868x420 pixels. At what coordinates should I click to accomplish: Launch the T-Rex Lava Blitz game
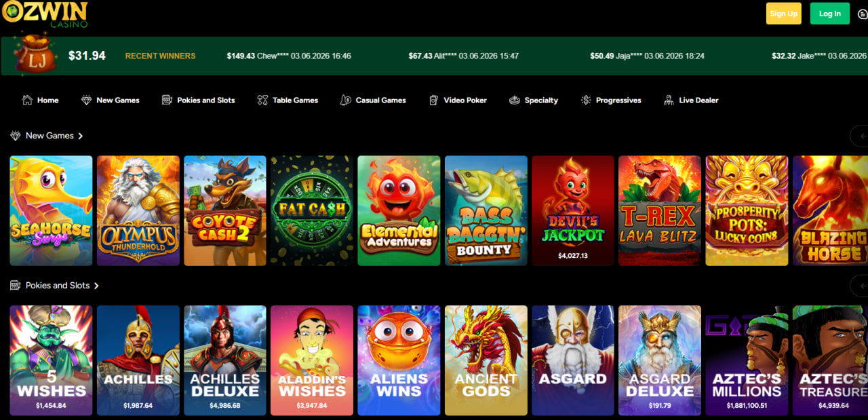click(659, 210)
